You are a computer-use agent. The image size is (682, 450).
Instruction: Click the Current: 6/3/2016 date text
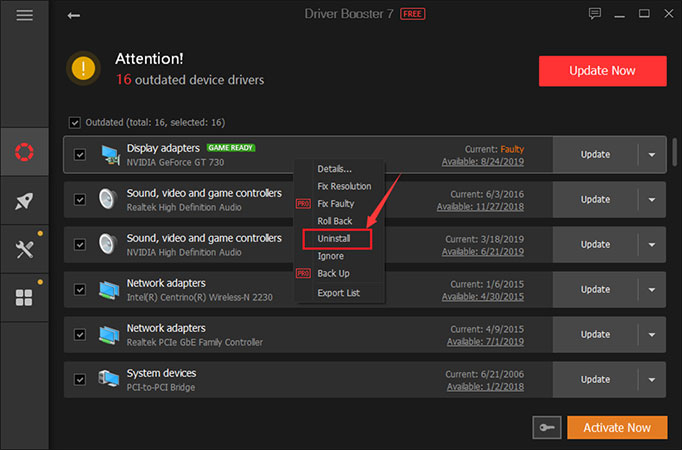[x=487, y=194]
